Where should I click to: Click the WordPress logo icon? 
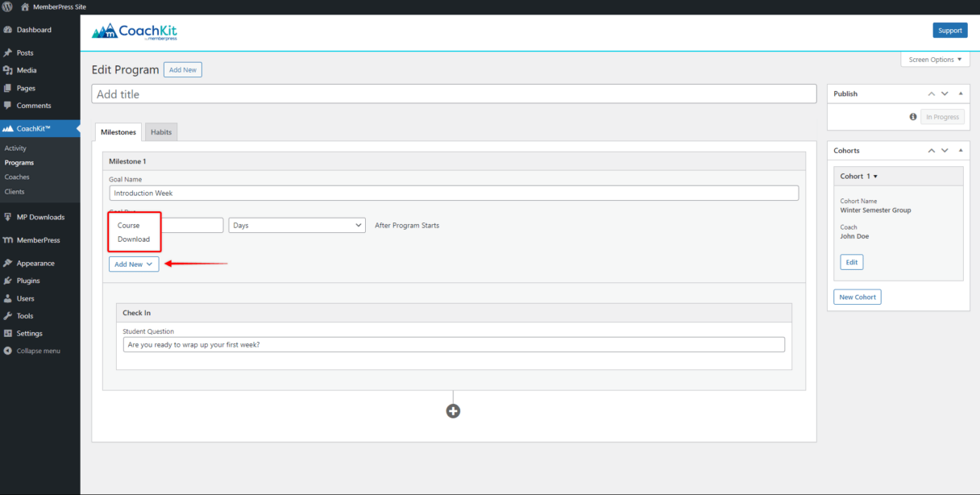click(x=7, y=6)
